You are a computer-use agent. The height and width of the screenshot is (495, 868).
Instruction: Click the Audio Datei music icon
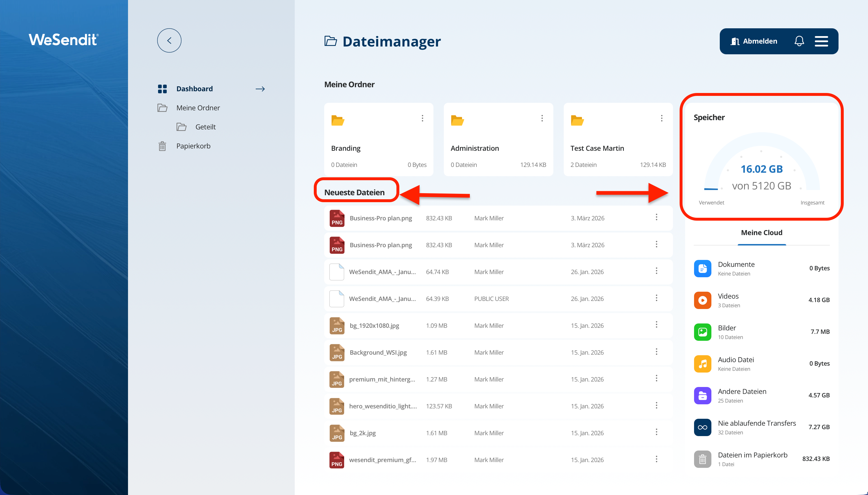[x=702, y=364]
